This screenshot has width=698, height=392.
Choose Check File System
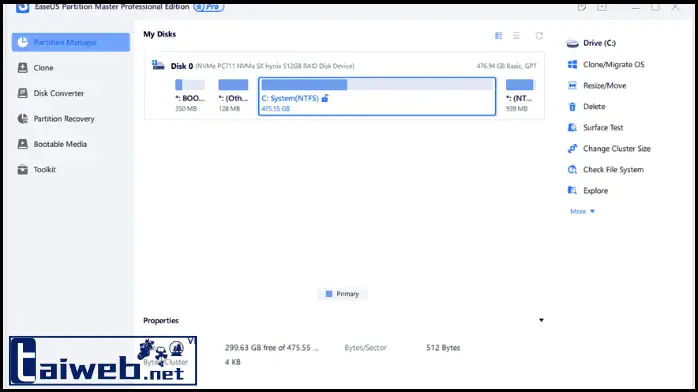(613, 170)
